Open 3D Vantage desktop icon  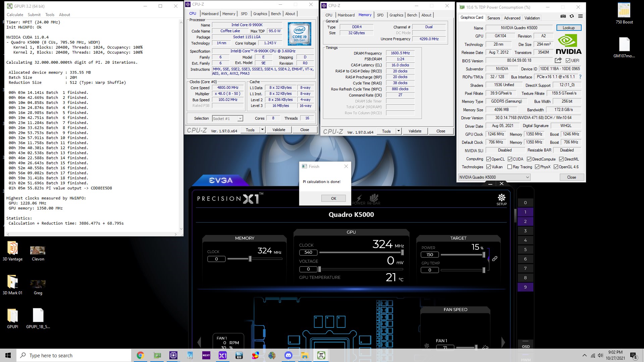[12, 251]
